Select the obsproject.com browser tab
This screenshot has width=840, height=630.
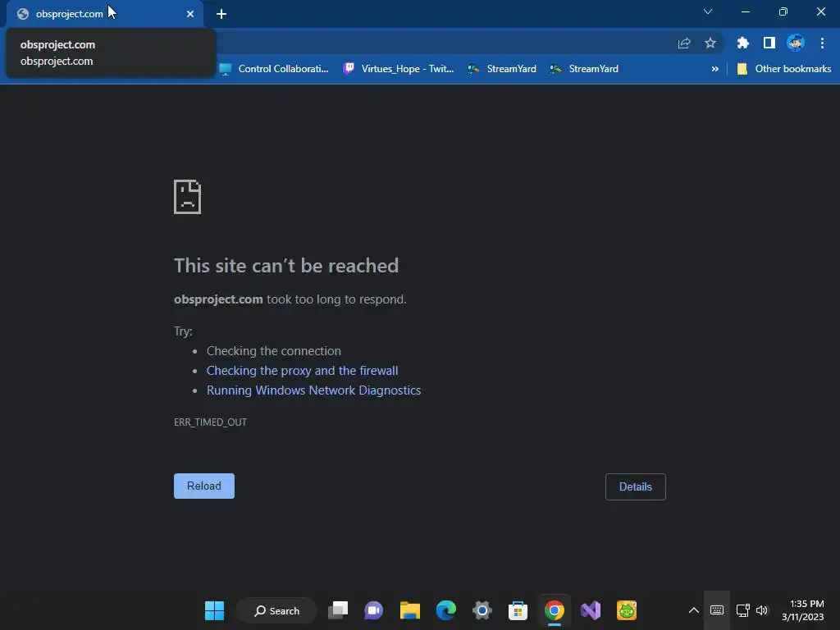pyautogui.click(x=104, y=14)
